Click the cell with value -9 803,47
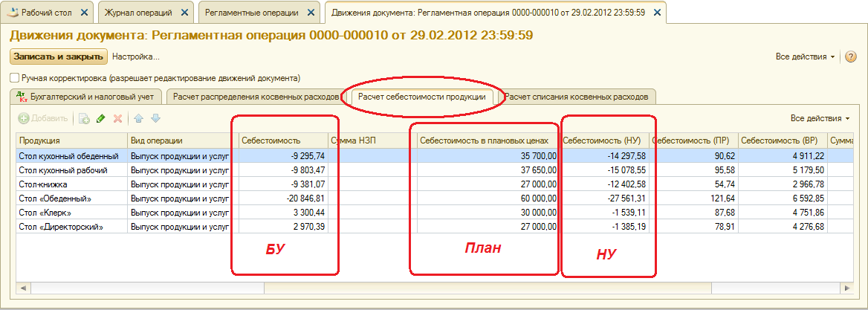The height and width of the screenshot is (310, 868). click(x=283, y=170)
